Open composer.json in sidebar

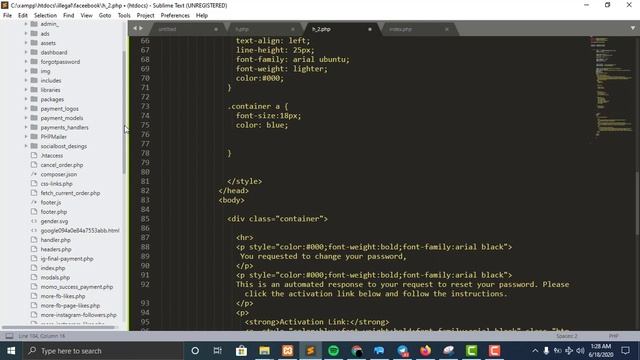pyautogui.click(x=59, y=174)
